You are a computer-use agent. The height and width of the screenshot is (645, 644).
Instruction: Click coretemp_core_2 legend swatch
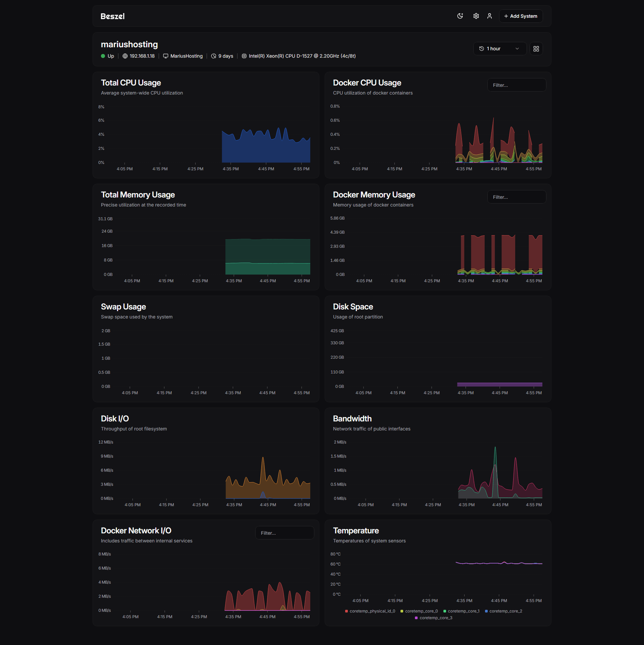pos(486,611)
